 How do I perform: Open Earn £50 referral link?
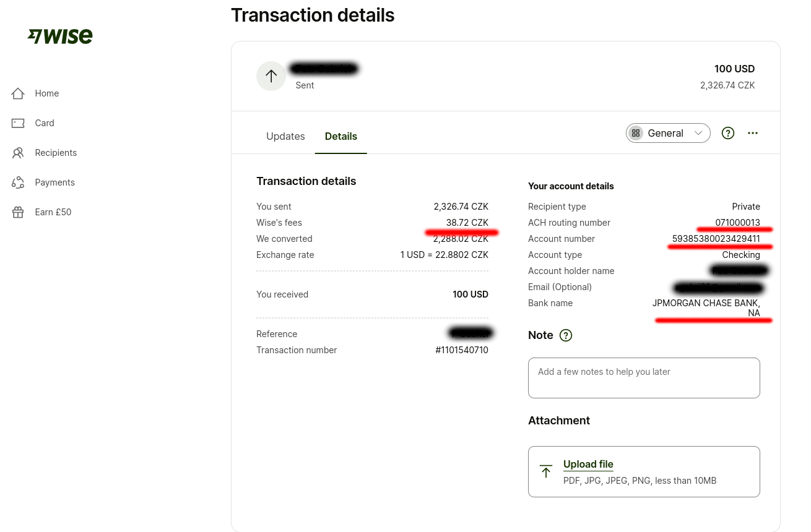coord(53,212)
